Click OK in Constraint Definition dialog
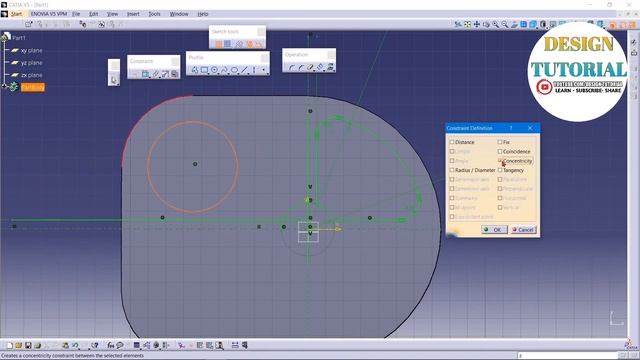 [x=494, y=230]
